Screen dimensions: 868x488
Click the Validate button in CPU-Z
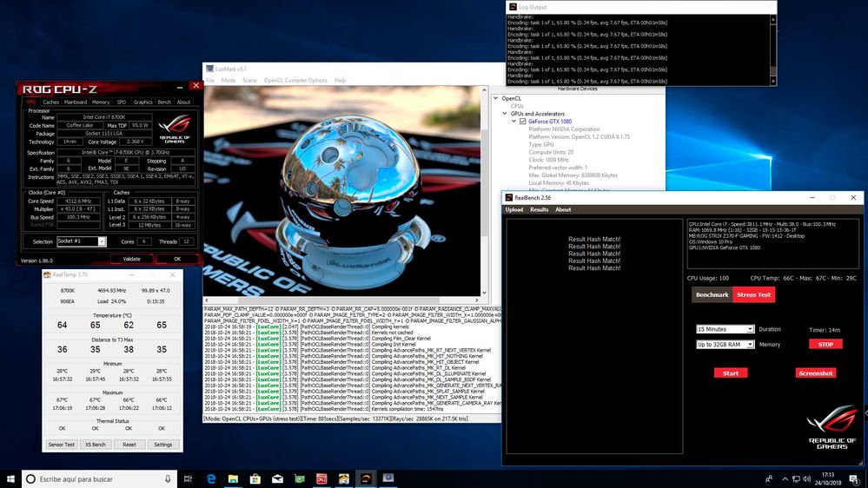coord(131,259)
